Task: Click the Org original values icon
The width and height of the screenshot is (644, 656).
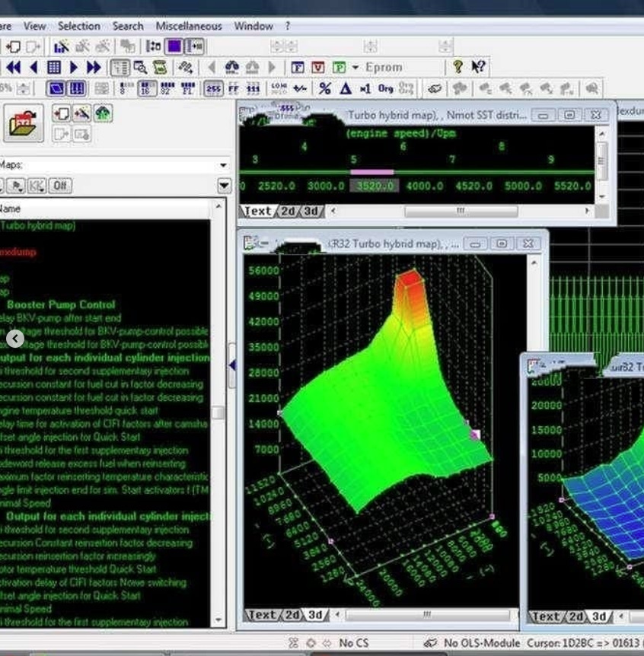Action: 385,89
